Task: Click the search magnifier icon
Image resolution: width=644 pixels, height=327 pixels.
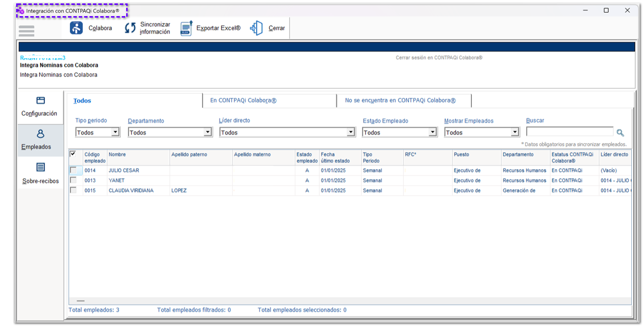Action: coord(620,132)
